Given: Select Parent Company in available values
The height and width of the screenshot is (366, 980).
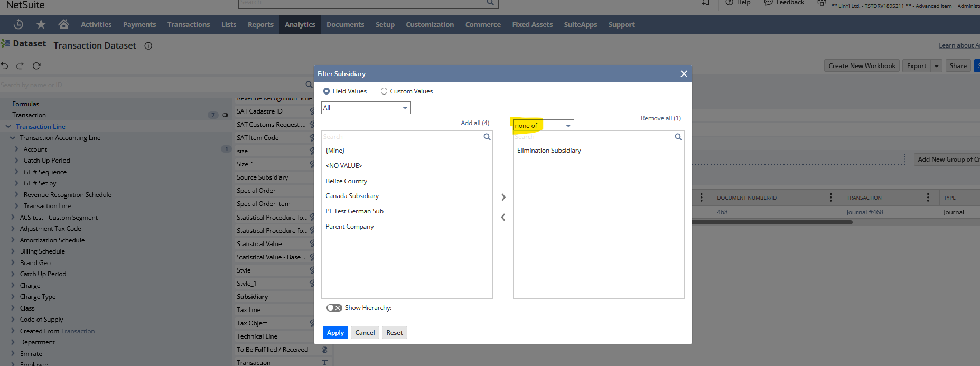Looking at the screenshot, I should [350, 227].
